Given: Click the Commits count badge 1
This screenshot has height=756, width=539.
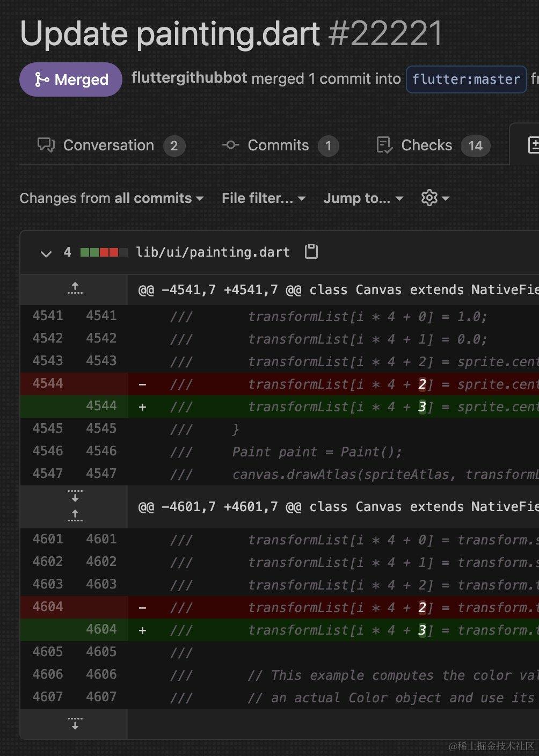Looking at the screenshot, I should point(328,146).
